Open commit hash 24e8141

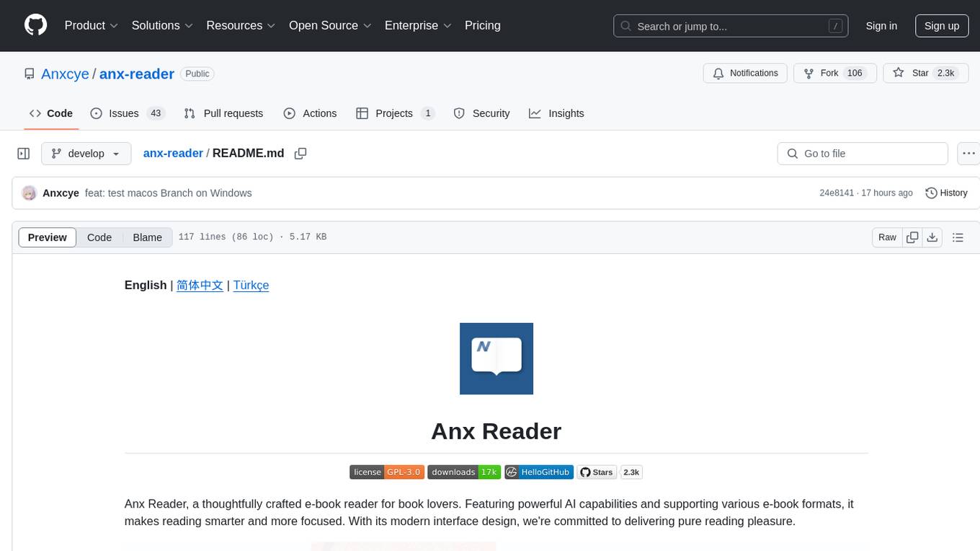(x=837, y=193)
